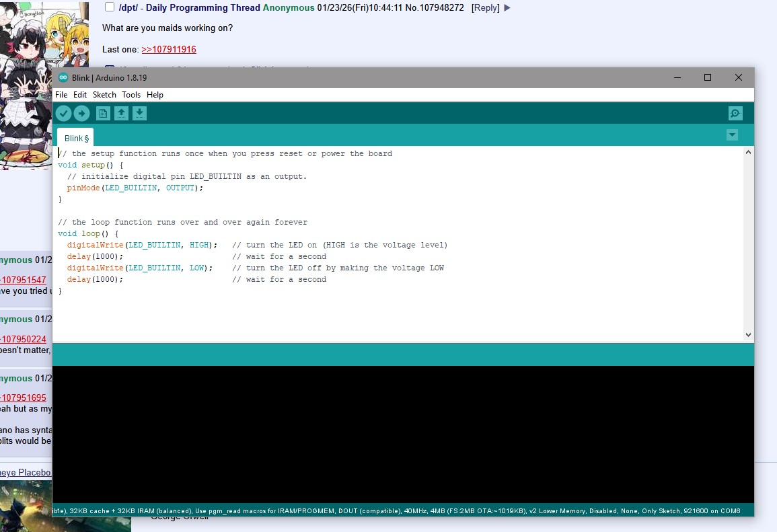
Task: Click the Verify checkmark icon
Action: tap(63, 114)
